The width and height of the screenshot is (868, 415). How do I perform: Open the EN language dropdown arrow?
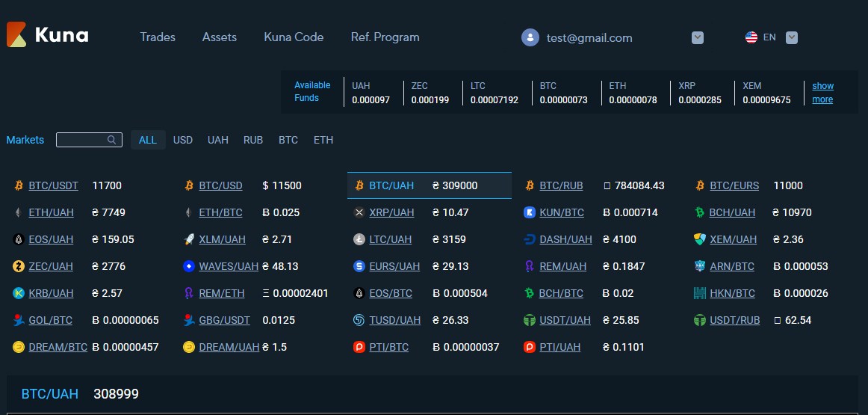click(792, 37)
